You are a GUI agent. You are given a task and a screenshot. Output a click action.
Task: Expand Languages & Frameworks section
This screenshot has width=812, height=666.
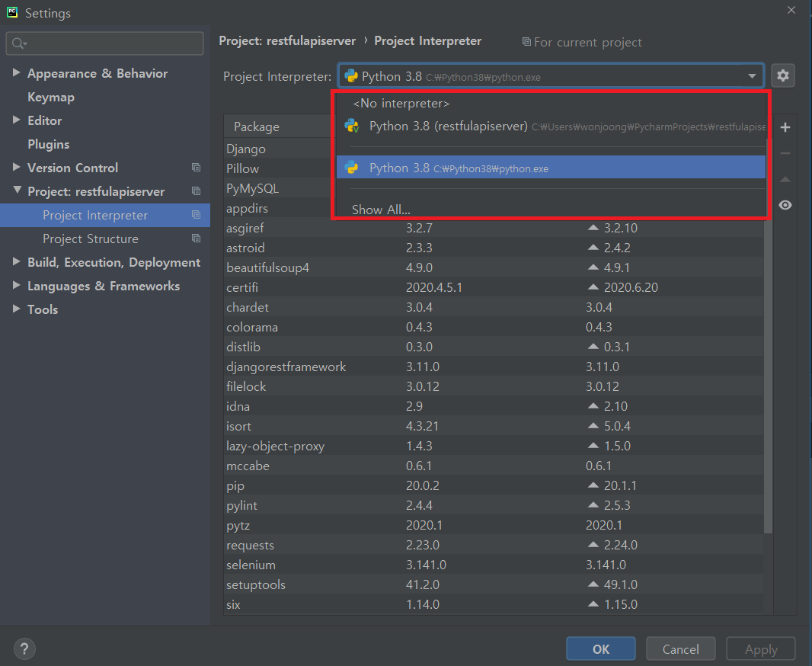[x=16, y=285]
